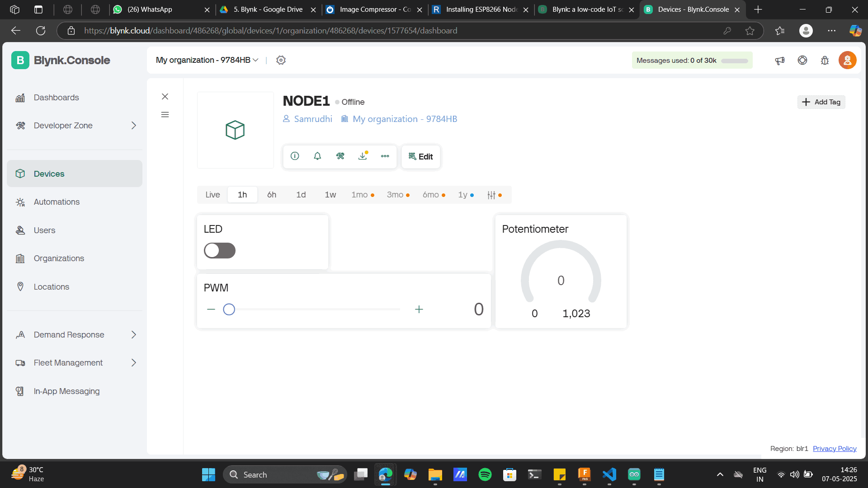The width and height of the screenshot is (868, 488).
Task: Open Spotify from the taskbar
Action: click(485, 474)
